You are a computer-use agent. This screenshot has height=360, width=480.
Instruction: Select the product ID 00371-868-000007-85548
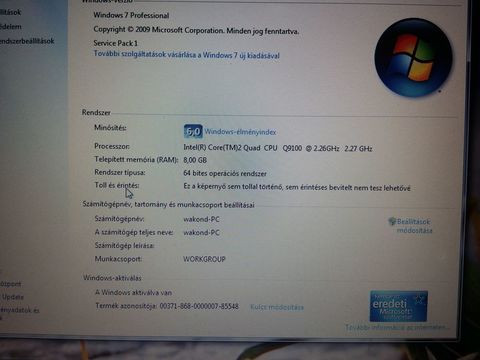(199, 306)
